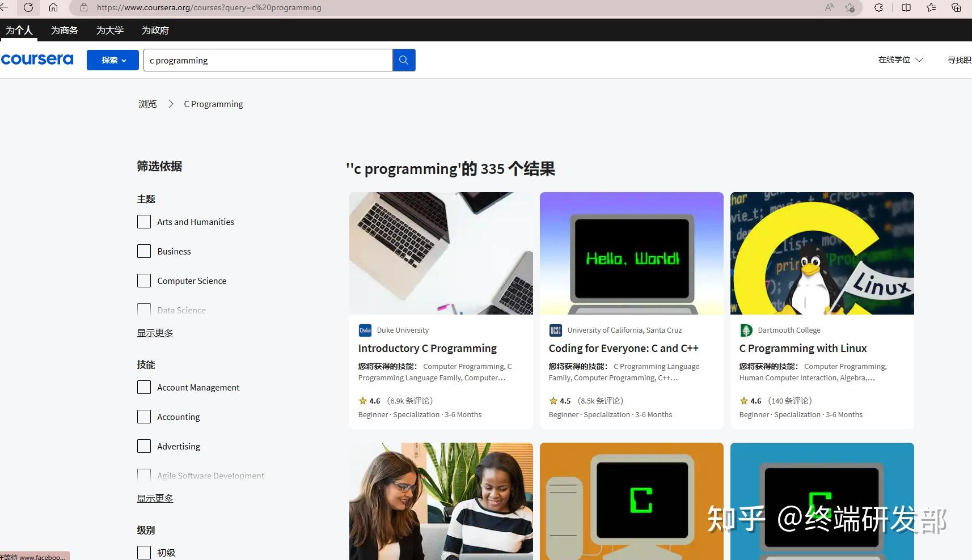
Task: Check the Accounting skill filter
Action: [x=144, y=417]
